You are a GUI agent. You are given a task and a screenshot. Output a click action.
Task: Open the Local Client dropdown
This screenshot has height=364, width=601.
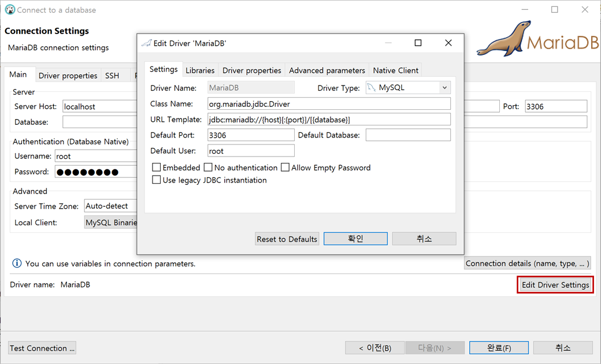pyautogui.click(x=110, y=222)
